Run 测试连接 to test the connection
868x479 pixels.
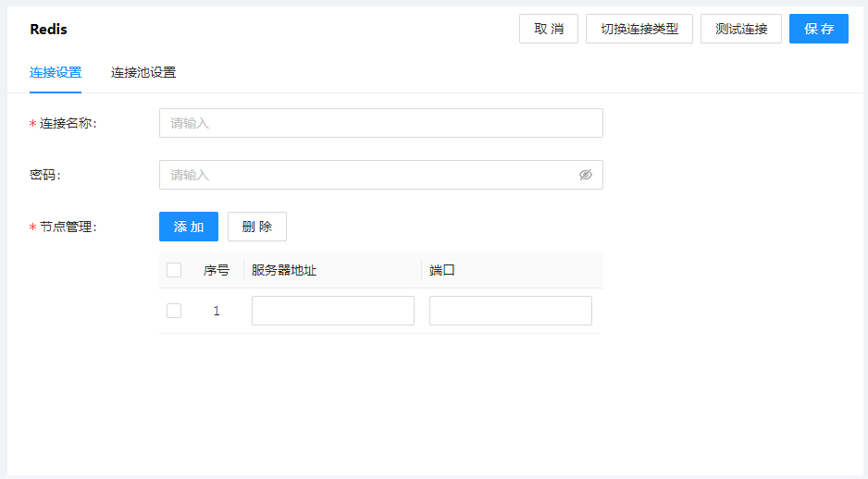741,29
